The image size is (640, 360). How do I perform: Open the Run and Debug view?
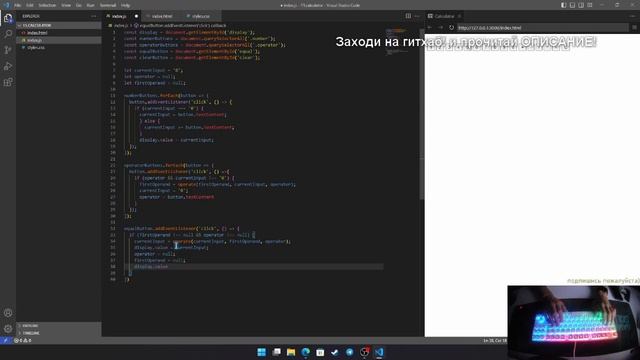[x=8, y=66]
